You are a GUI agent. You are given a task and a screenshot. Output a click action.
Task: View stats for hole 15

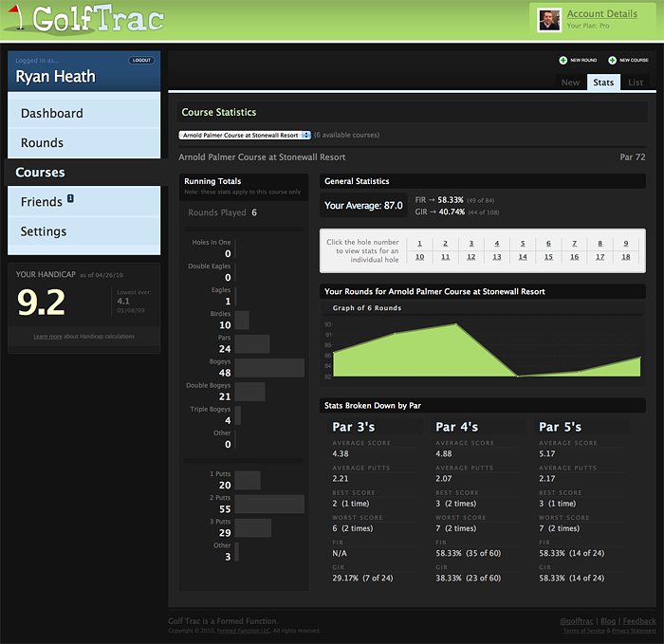(549, 257)
